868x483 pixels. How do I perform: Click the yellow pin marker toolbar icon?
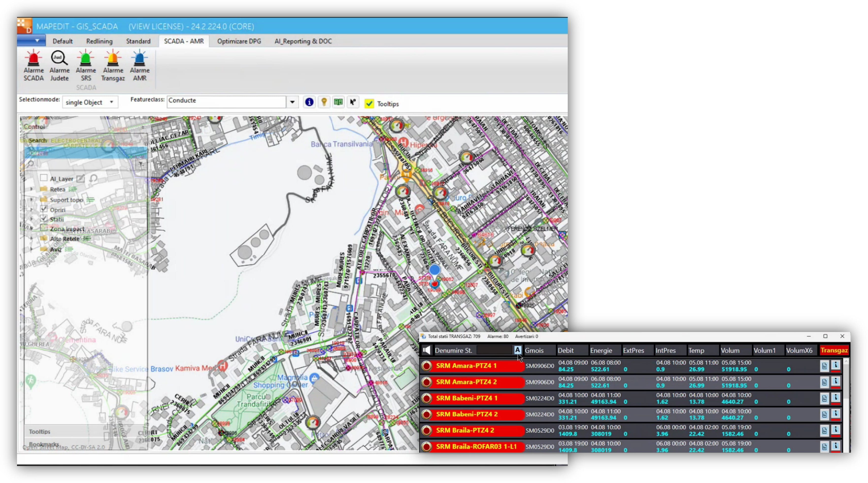(324, 102)
